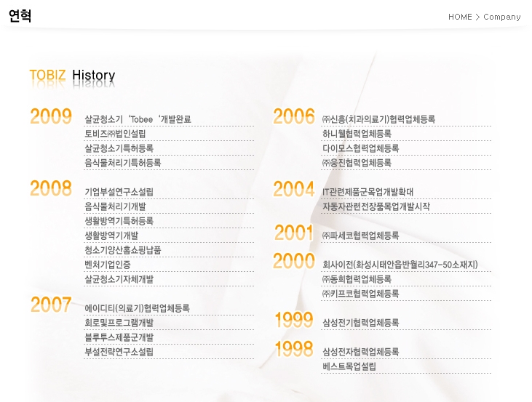
Task: Click the TOBIZ History heading
Action: [x=72, y=76]
